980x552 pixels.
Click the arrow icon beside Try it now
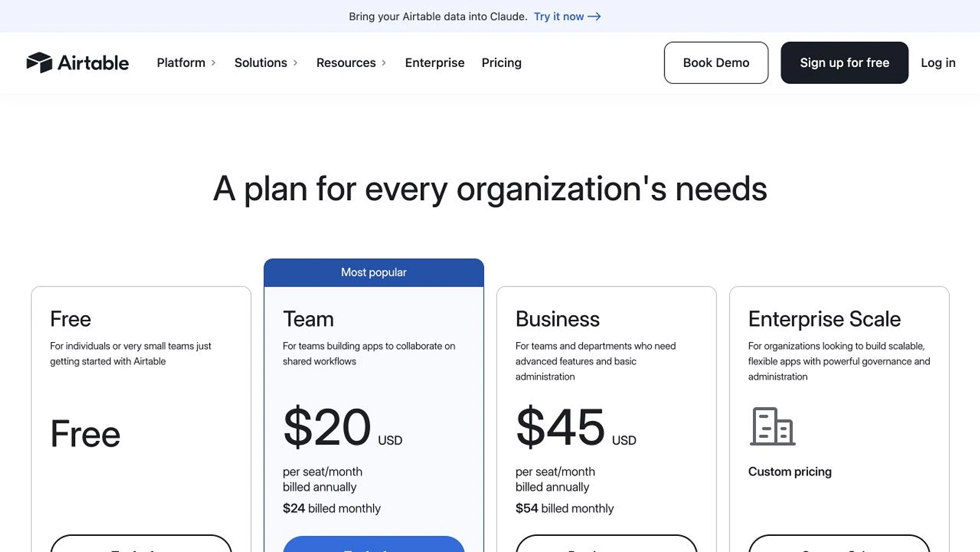[x=594, y=17]
